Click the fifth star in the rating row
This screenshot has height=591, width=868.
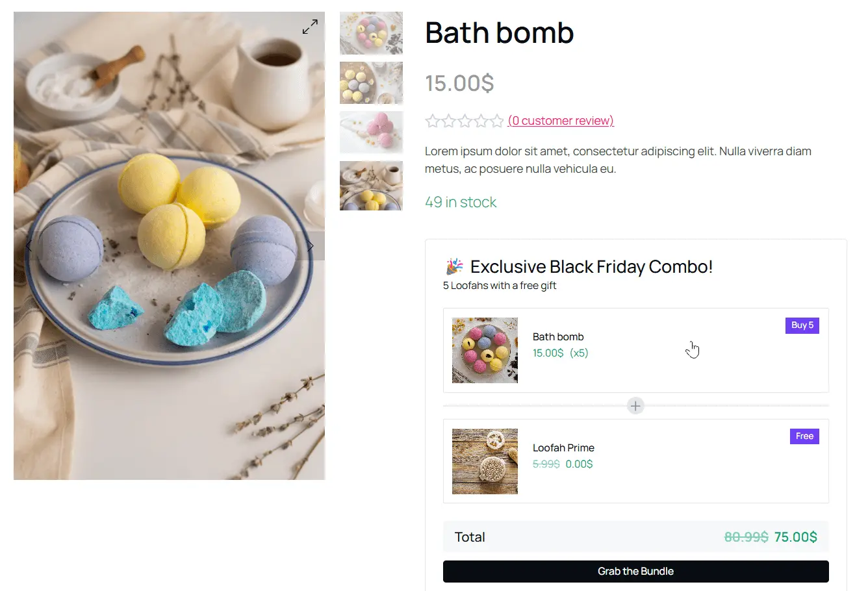(x=498, y=121)
